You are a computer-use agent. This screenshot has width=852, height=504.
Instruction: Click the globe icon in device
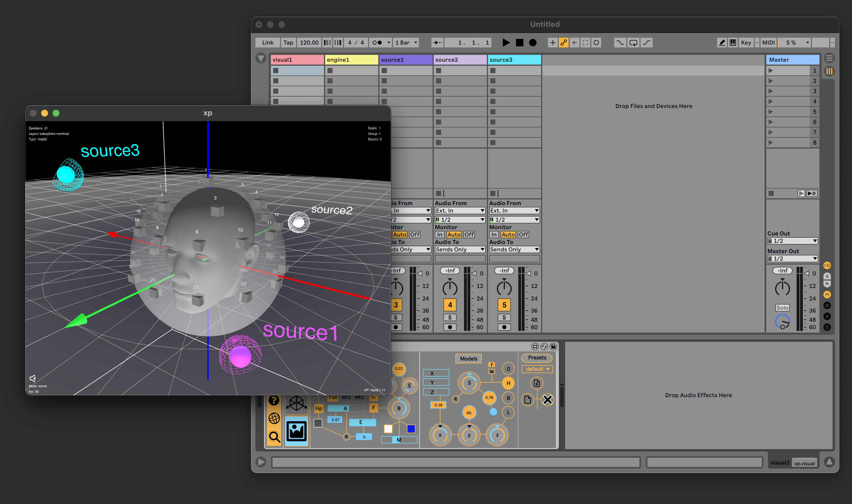point(274,418)
